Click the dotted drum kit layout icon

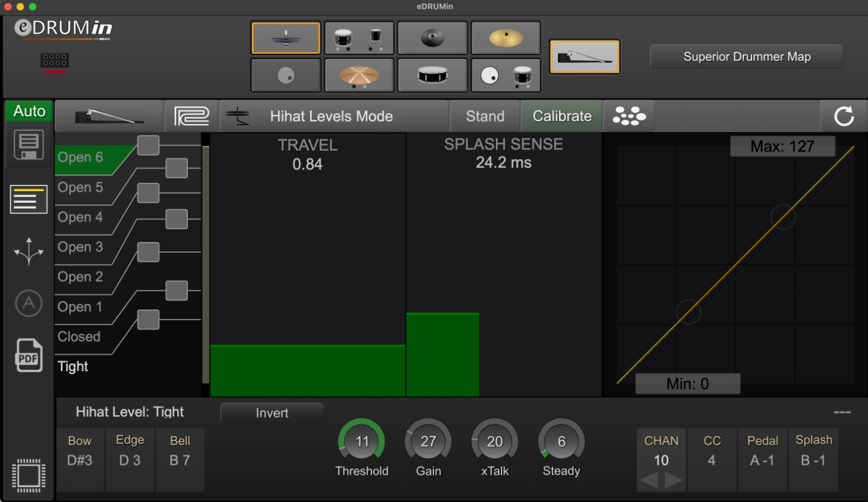629,116
